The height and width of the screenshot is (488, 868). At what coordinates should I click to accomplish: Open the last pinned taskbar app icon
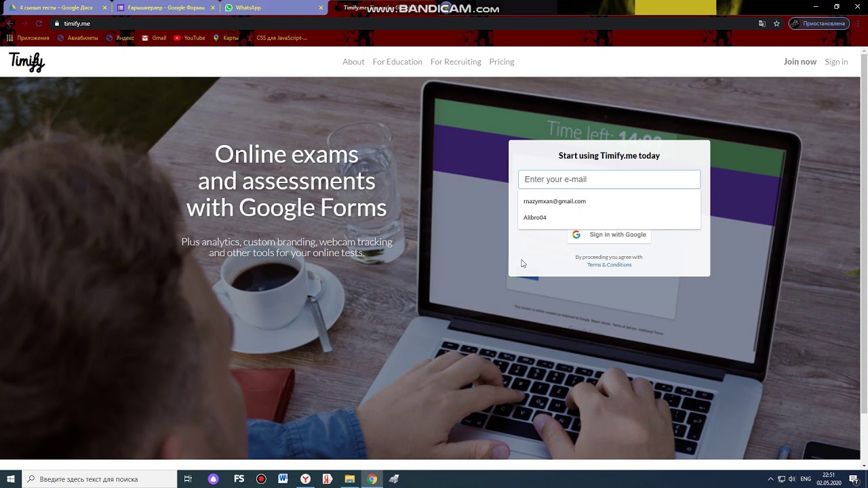(394, 479)
